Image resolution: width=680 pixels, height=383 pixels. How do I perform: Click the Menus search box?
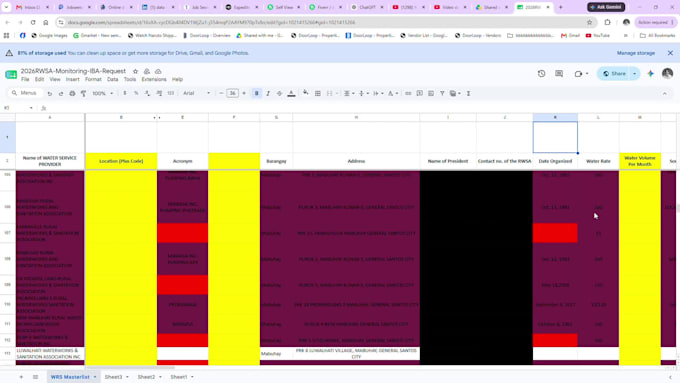(x=25, y=93)
